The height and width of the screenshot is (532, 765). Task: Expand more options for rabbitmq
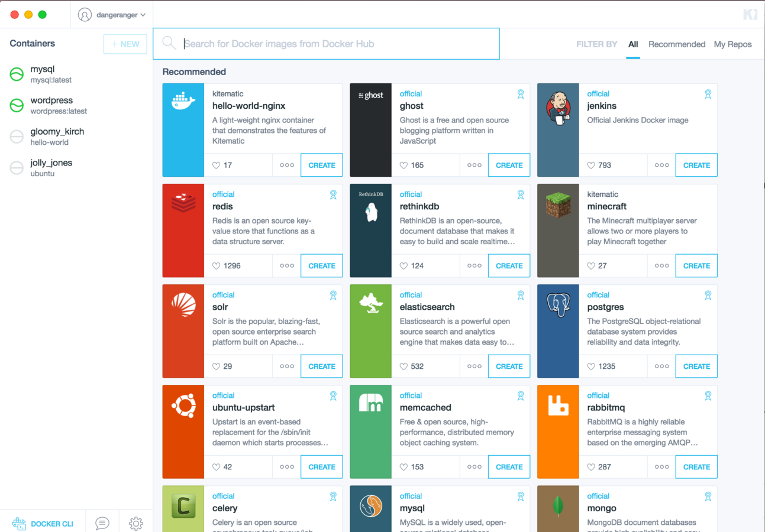click(661, 467)
